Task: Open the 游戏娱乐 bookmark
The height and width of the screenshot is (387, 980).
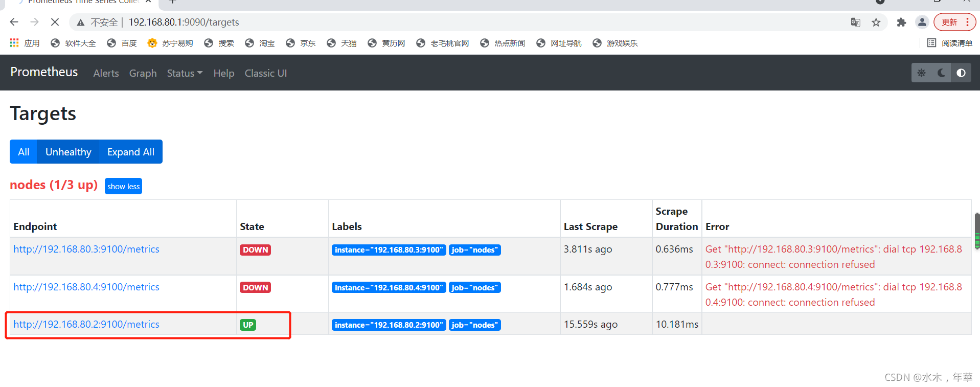Action: [x=615, y=43]
